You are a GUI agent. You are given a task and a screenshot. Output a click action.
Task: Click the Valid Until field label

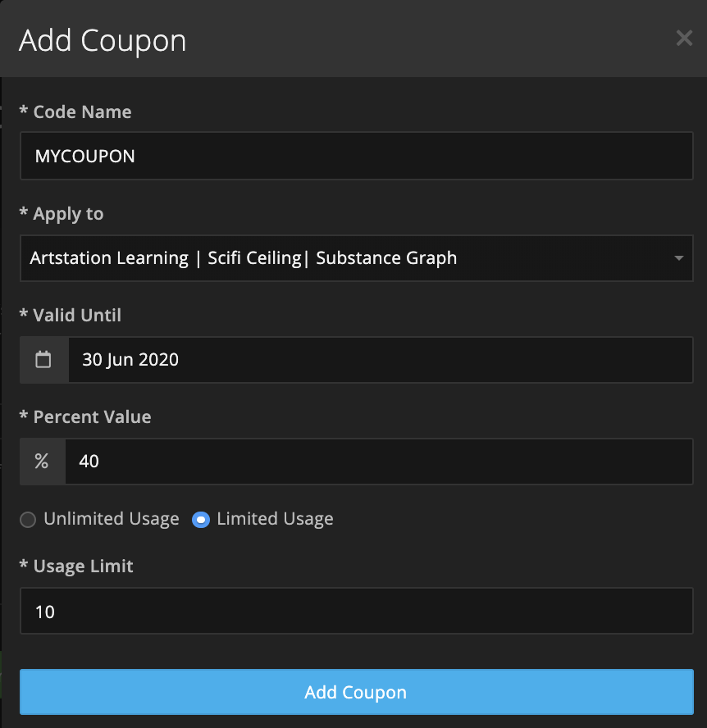[x=71, y=316]
